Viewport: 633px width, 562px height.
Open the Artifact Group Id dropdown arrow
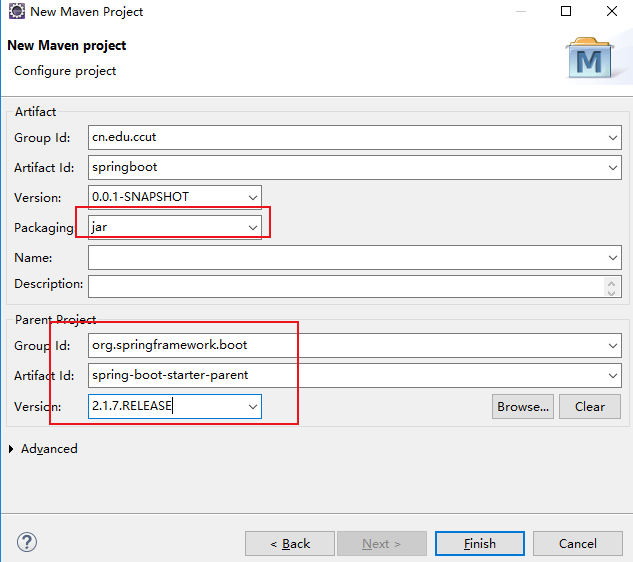(x=612, y=138)
